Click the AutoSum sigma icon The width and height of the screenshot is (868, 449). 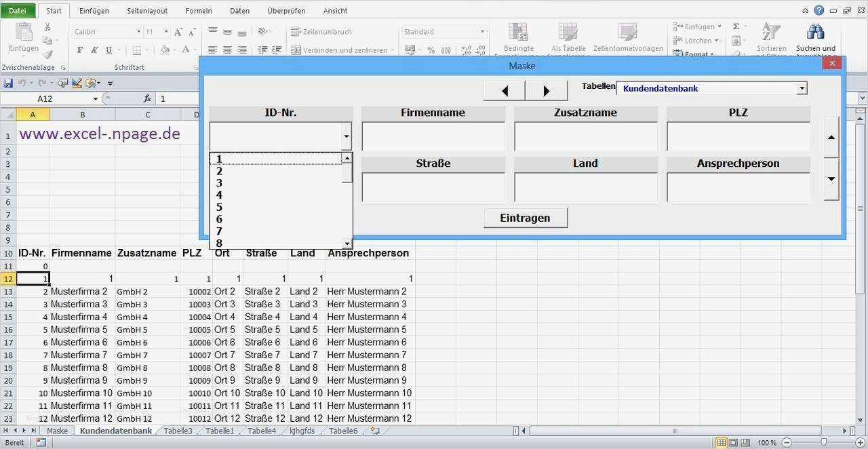[736, 26]
